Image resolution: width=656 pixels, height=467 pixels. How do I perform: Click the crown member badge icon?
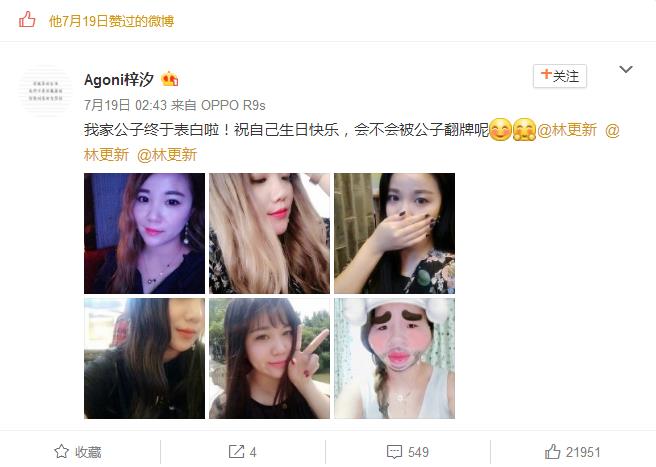(170, 79)
